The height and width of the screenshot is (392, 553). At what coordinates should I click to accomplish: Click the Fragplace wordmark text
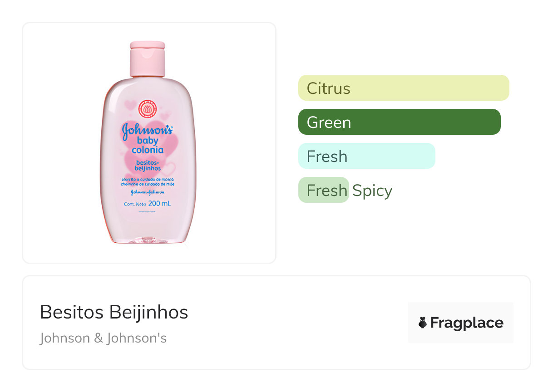(x=466, y=323)
